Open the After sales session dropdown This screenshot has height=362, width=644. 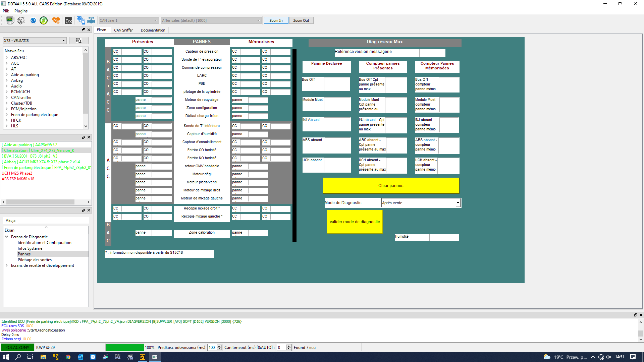[211, 20]
